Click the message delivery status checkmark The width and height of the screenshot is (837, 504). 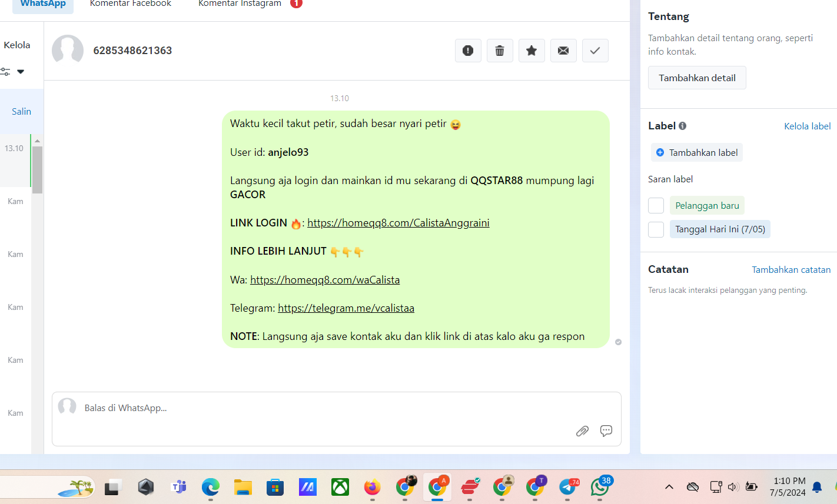[618, 342]
